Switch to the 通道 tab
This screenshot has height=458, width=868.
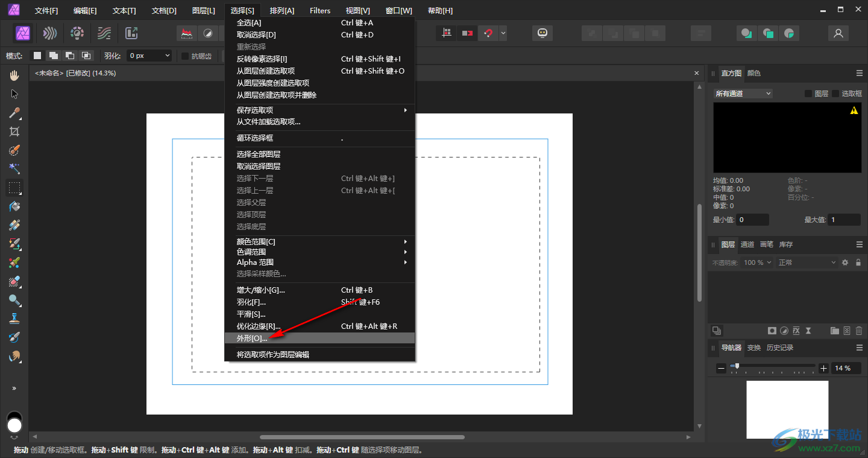[747, 244]
